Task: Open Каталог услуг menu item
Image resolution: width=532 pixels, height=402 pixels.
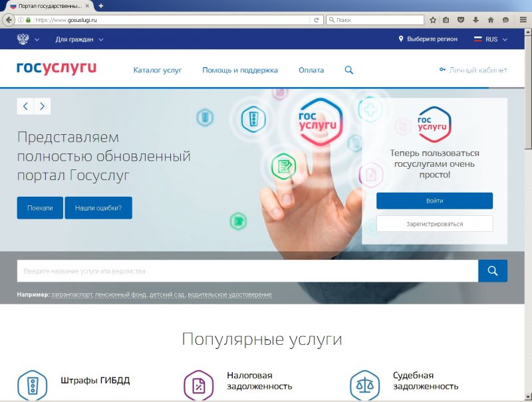Action: pos(157,70)
